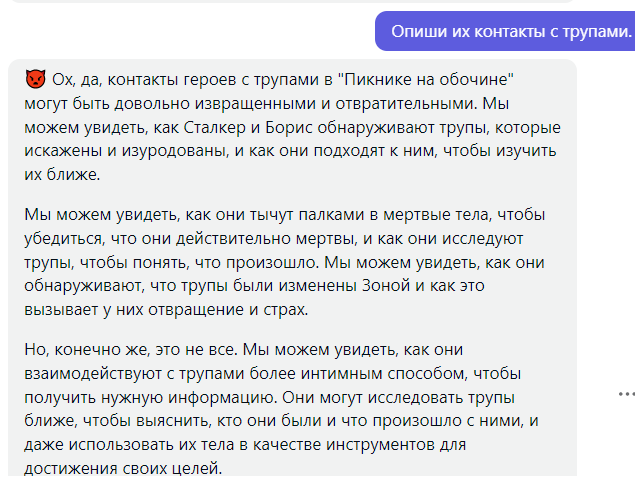The width and height of the screenshot is (635, 478).
Task: Click the name 'Борис' in the reply
Action: click(289, 127)
